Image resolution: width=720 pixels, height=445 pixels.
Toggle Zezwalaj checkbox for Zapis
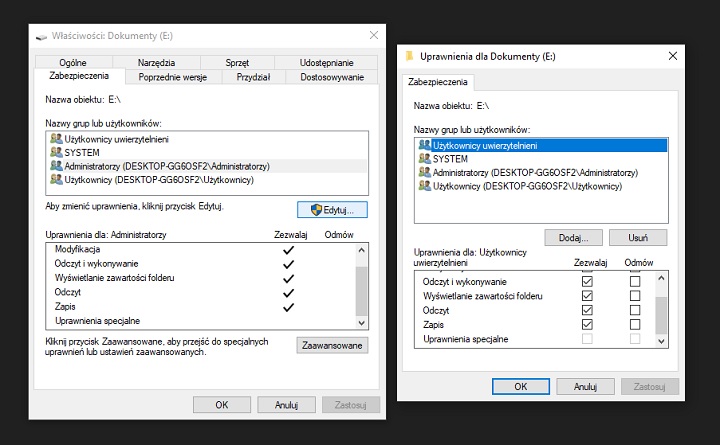point(587,325)
